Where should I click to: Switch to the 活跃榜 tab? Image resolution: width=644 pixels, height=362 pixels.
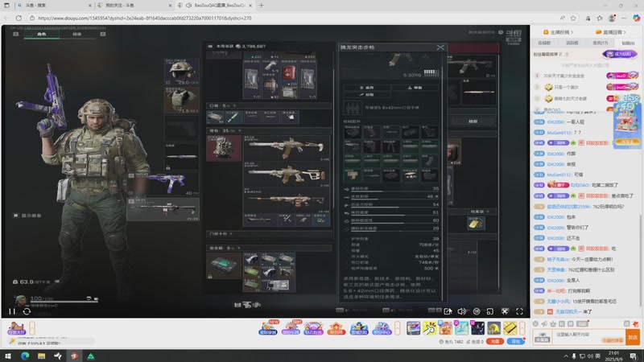572,43
